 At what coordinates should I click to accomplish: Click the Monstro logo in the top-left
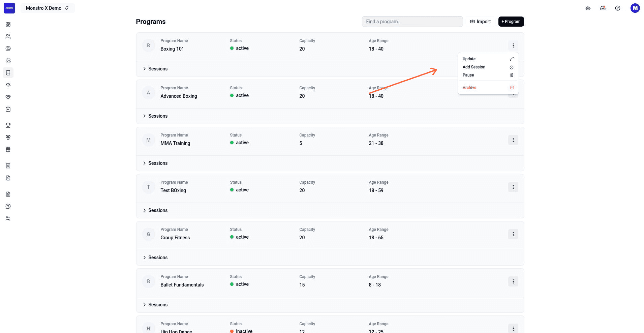pyautogui.click(x=9, y=8)
